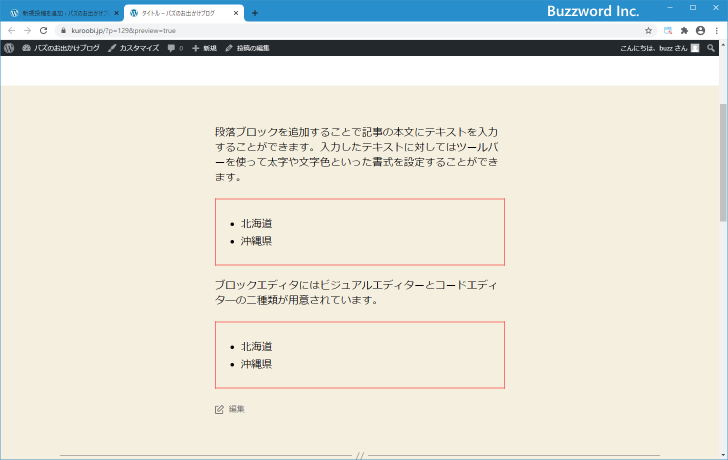
Task: Open the WordPress logo menu in admin bar
Action: point(9,48)
